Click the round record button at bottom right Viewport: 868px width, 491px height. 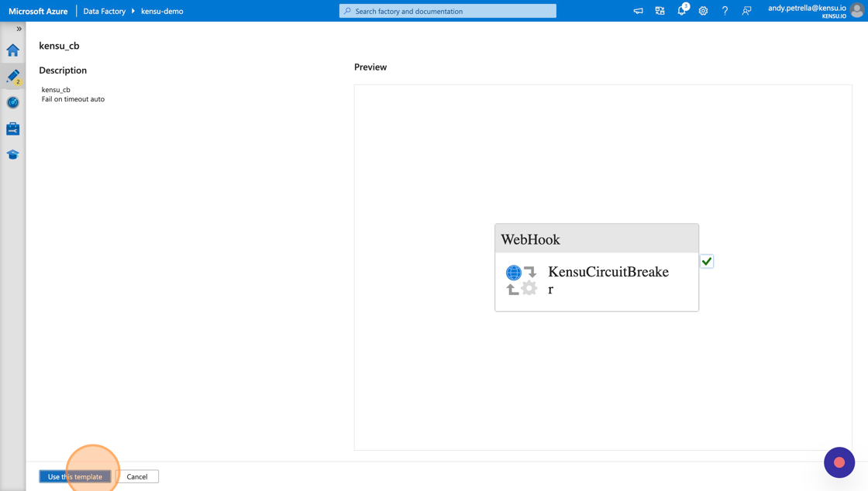click(839, 462)
